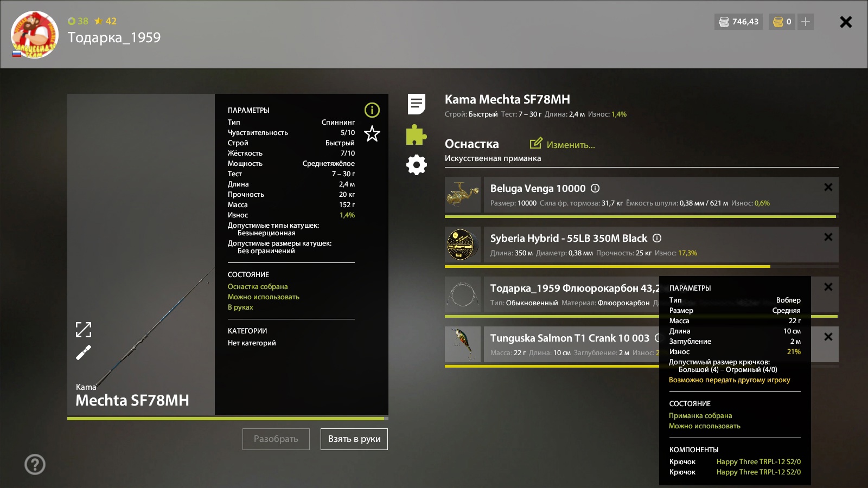Image resolution: width=868 pixels, height=488 pixels.
Task: Click Изменить to change the rig
Action: pos(571,145)
